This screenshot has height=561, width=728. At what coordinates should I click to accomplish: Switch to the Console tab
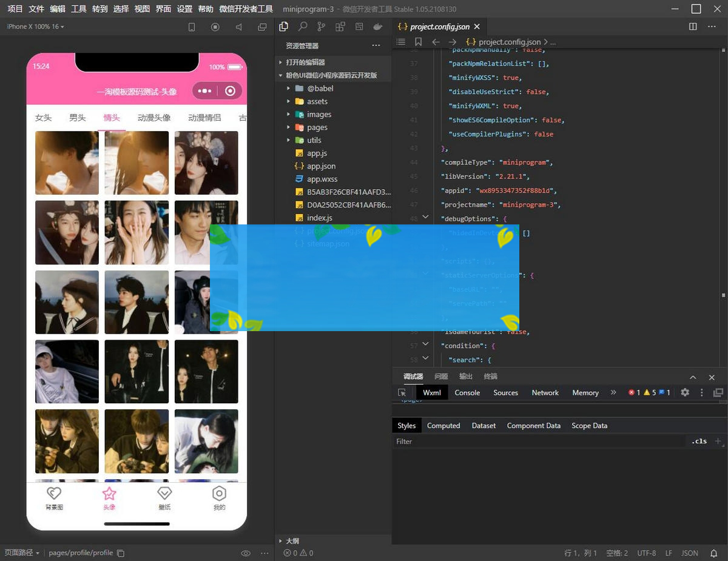tap(467, 392)
